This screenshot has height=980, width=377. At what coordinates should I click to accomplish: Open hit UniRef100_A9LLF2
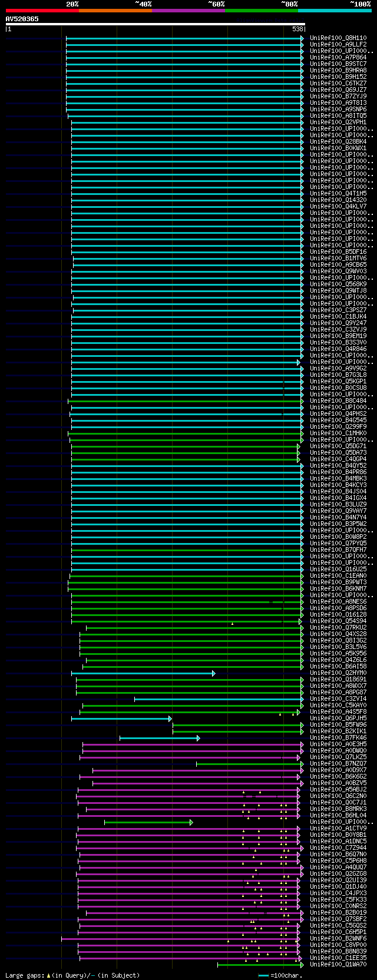pyautogui.click(x=338, y=45)
